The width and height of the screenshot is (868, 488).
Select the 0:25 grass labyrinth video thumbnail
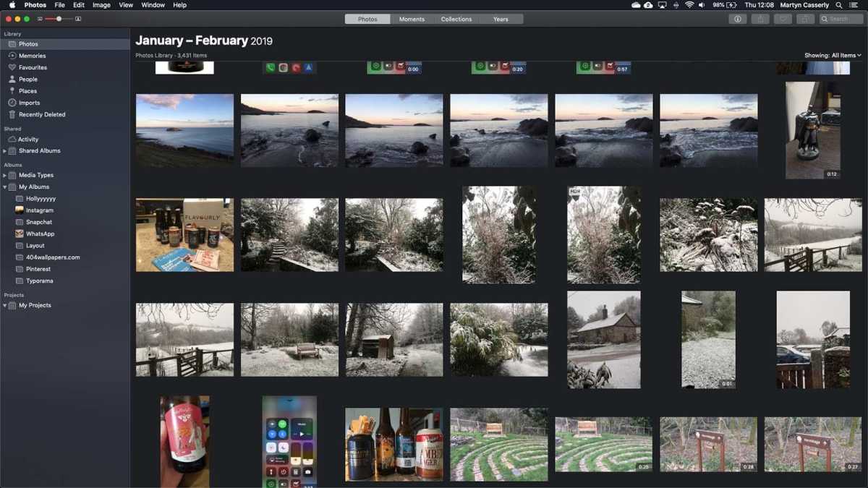(604, 445)
